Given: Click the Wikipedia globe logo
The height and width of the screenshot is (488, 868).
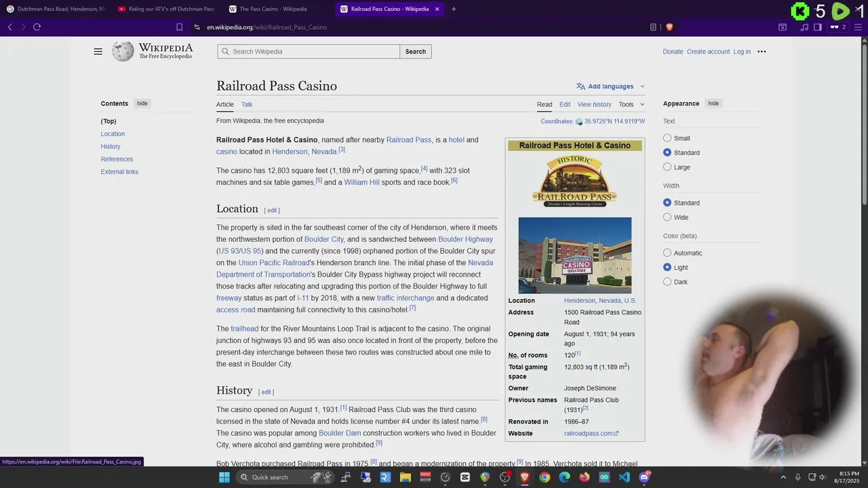Looking at the screenshot, I should (x=123, y=52).
